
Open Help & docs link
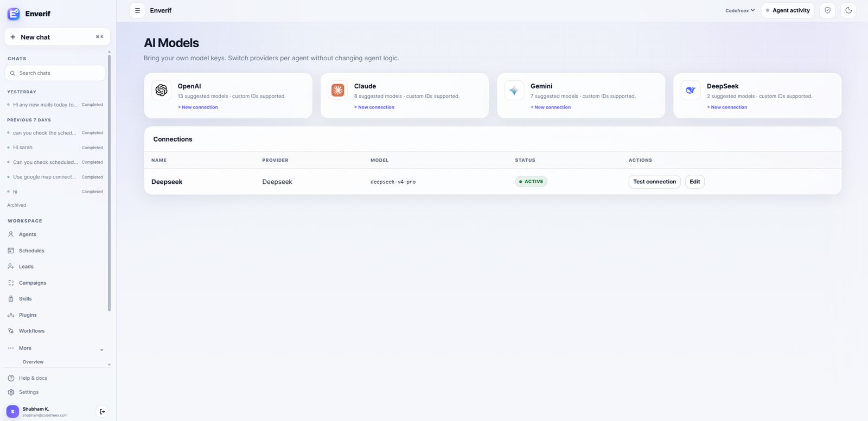coord(33,378)
